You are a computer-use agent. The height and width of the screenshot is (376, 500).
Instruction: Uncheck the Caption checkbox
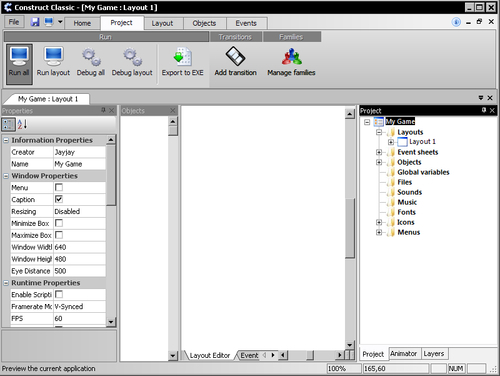[59, 199]
